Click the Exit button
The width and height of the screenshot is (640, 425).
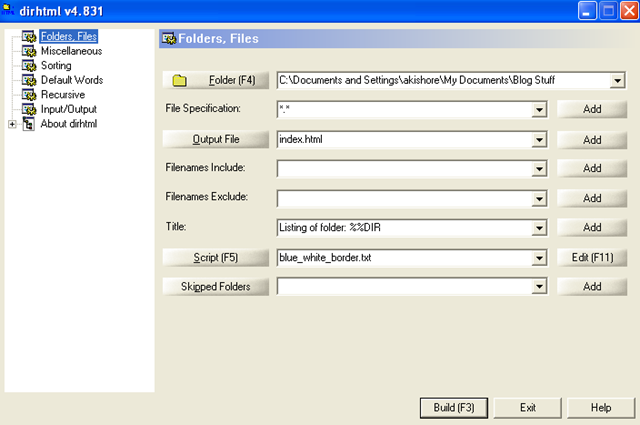[x=527, y=408]
